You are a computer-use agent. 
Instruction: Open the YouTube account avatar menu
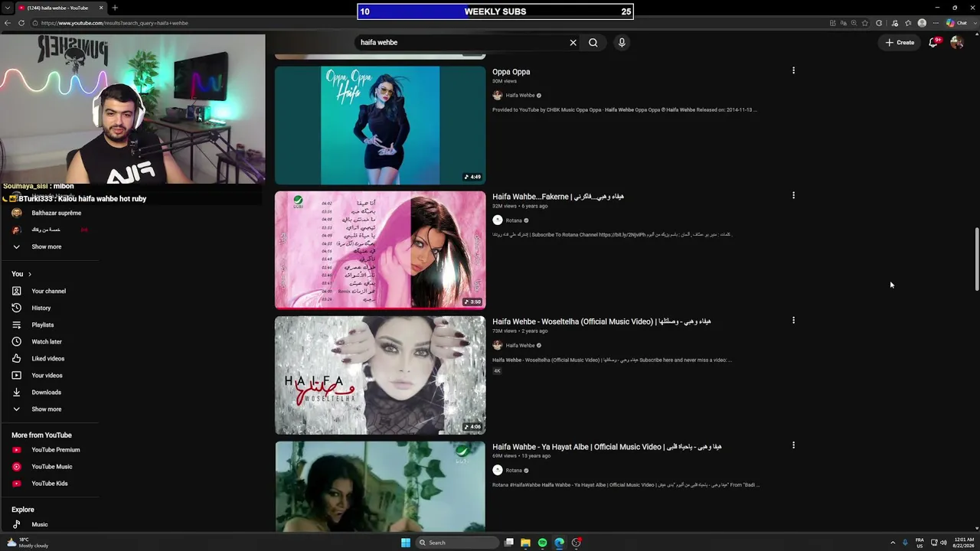point(956,43)
